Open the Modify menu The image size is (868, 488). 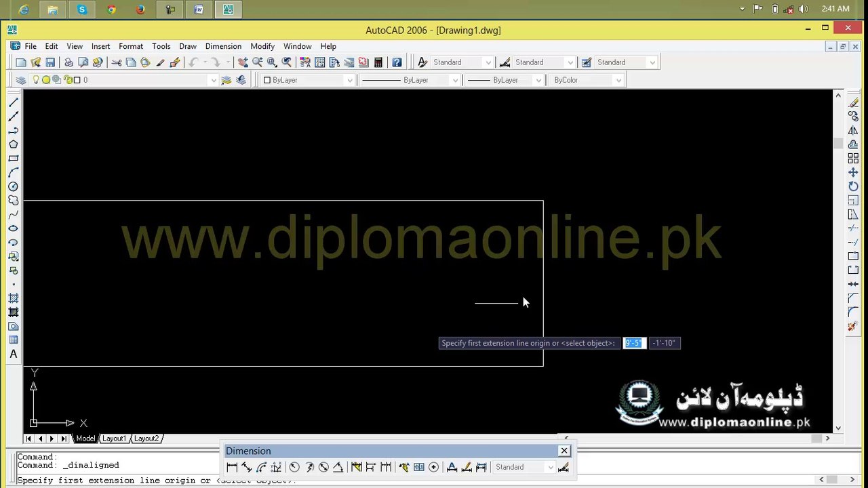click(x=262, y=46)
